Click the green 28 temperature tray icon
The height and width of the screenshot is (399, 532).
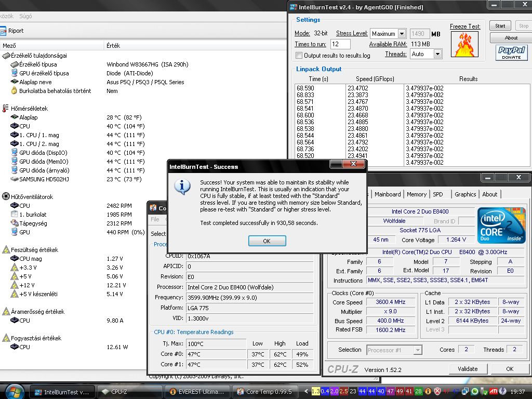(x=418, y=391)
